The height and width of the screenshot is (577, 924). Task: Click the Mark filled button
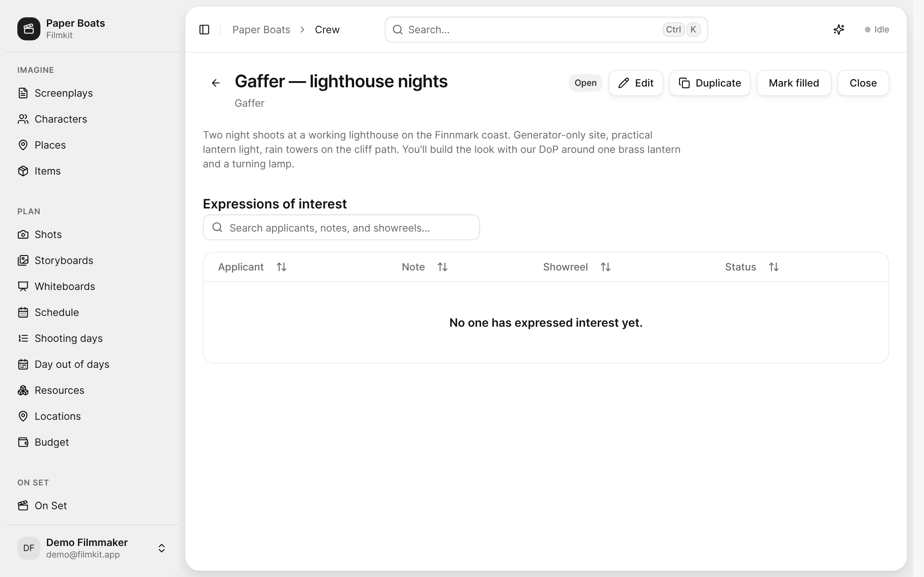[794, 83]
